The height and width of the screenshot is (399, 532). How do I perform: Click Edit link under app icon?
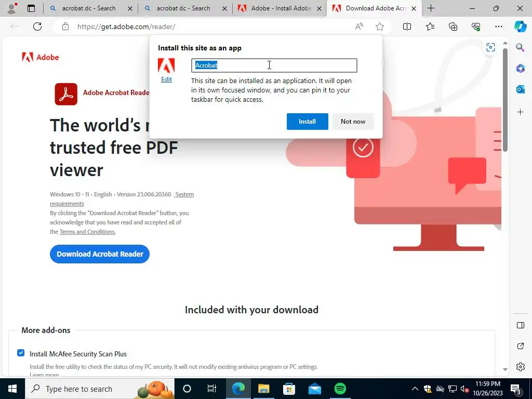pos(166,79)
